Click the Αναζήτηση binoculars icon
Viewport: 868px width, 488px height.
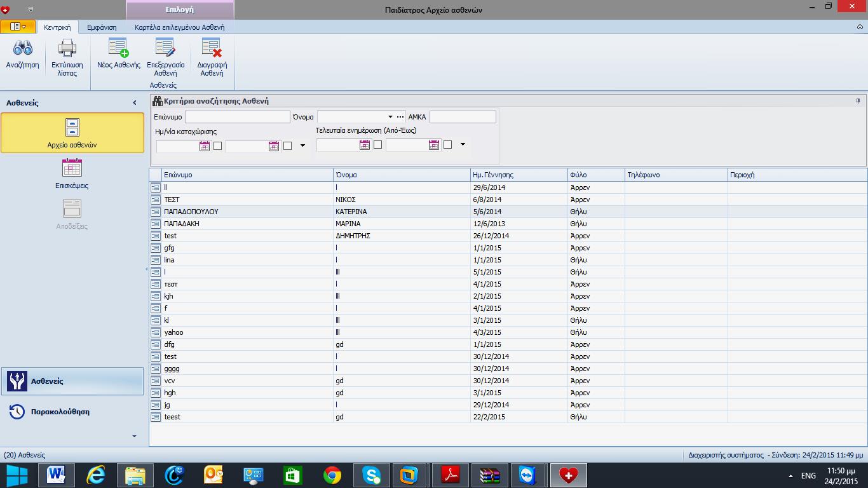[23, 50]
